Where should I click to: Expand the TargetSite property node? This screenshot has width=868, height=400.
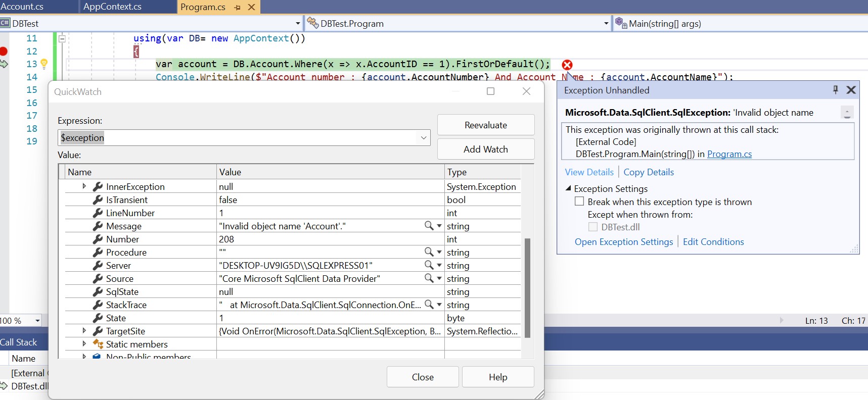pos(84,331)
